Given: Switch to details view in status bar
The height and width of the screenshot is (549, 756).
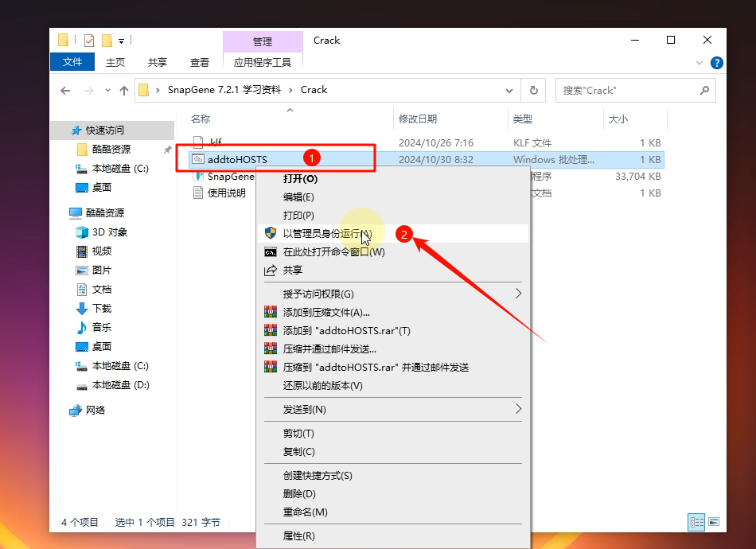Looking at the screenshot, I should pyautogui.click(x=697, y=523).
